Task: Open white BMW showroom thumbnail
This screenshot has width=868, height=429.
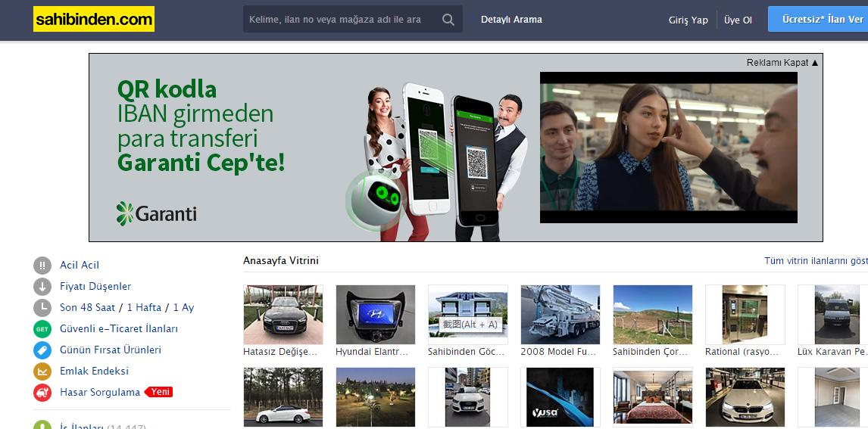Action: 745,397
